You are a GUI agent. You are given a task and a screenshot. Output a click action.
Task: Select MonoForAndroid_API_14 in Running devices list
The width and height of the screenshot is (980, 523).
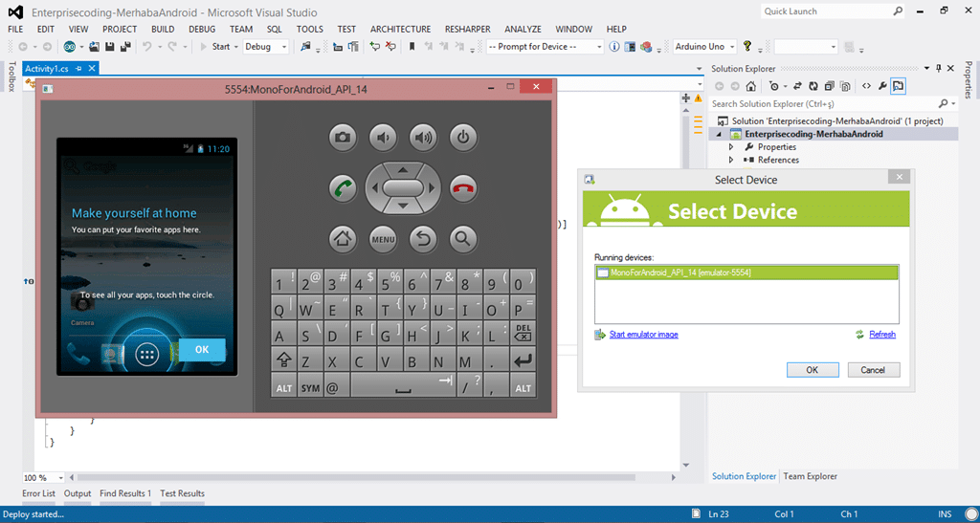click(x=746, y=272)
